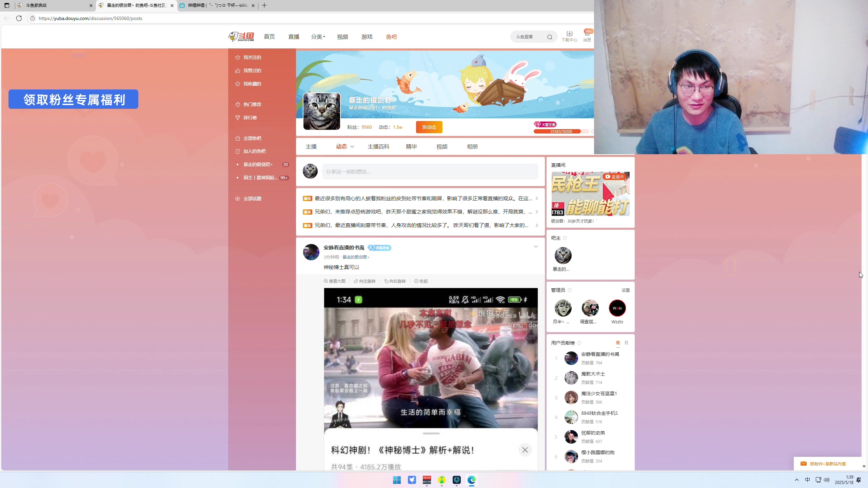Open third pinned post chevron 最近直播间刻意带节奏
Image resolution: width=868 pixels, height=488 pixels.
click(x=537, y=225)
